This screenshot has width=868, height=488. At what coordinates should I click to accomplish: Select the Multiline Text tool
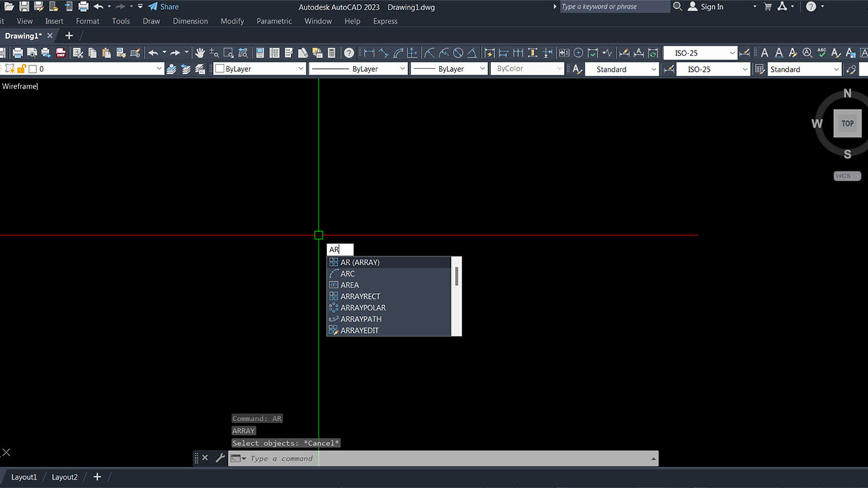764,53
